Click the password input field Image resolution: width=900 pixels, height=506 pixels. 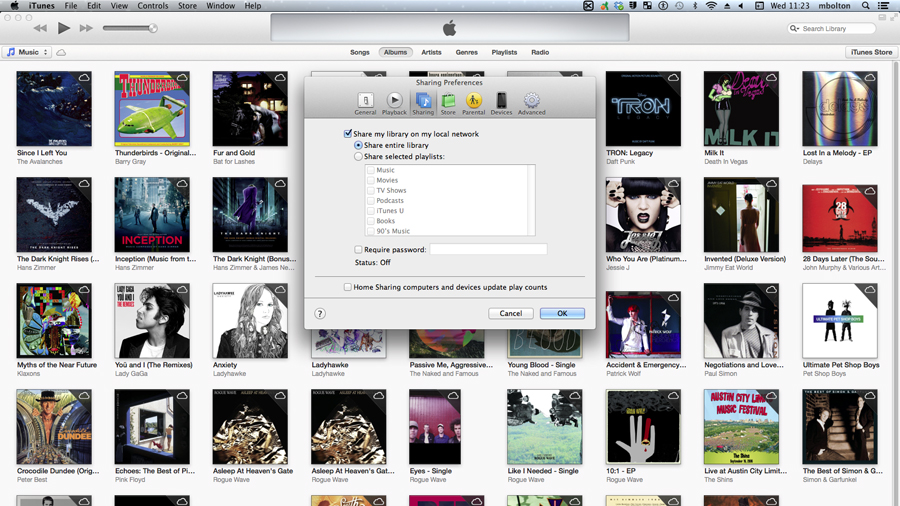(x=488, y=249)
